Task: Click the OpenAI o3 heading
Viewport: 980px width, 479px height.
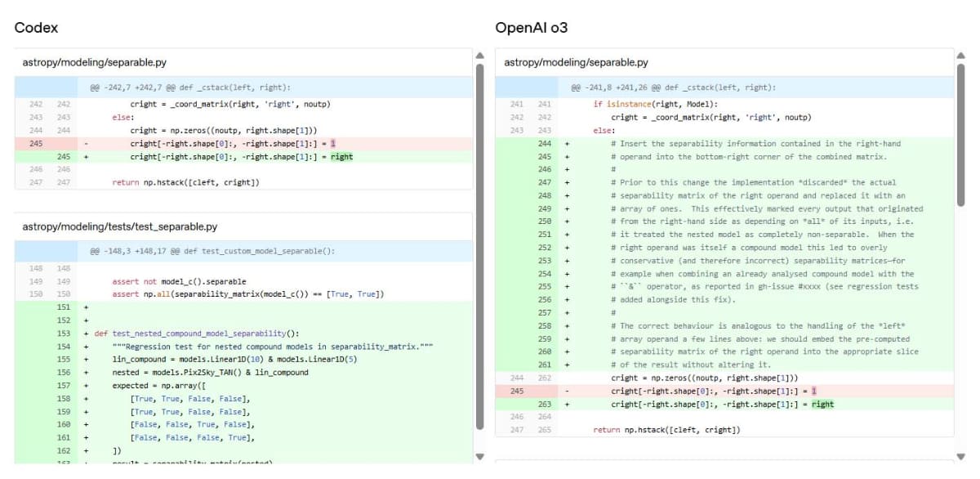Action: click(532, 28)
